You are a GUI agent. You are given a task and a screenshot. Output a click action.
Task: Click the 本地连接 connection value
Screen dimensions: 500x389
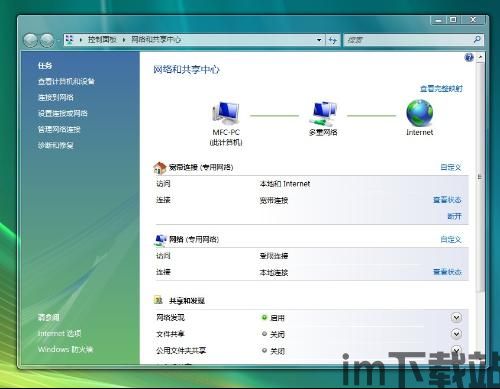click(274, 273)
